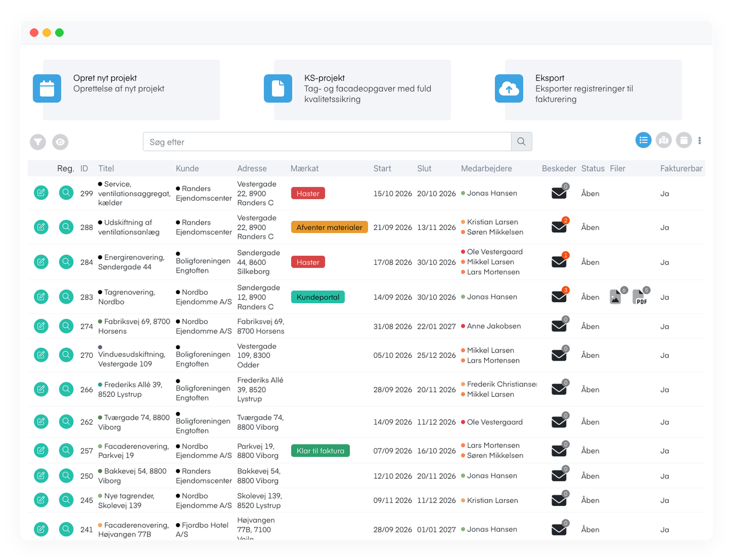Switch to list view icon
The height and width of the screenshot is (560, 733).
click(643, 140)
